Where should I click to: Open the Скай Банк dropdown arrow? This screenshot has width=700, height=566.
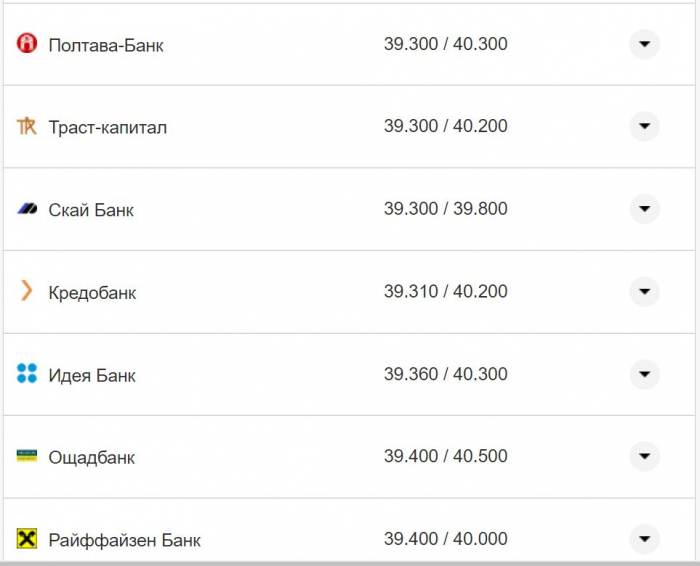coord(644,209)
